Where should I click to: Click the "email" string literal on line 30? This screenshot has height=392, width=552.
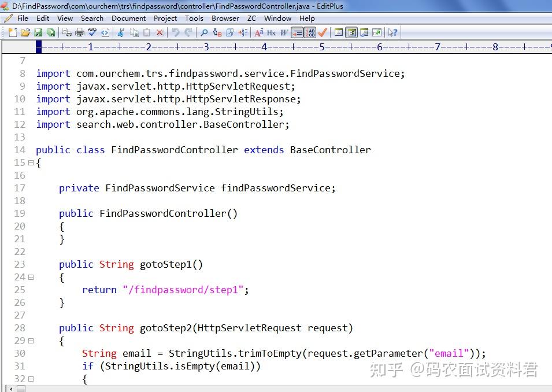[449, 353]
